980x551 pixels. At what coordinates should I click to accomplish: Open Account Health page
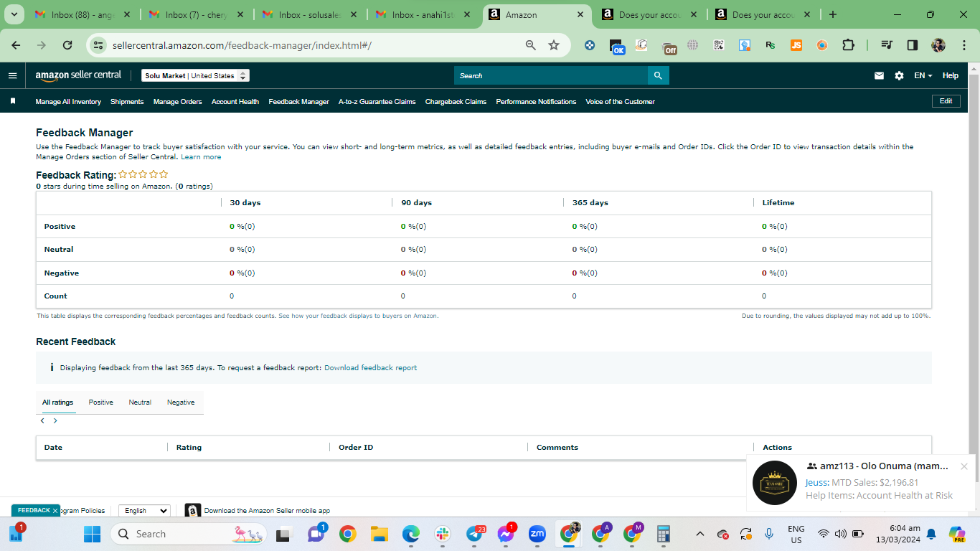(x=235, y=102)
